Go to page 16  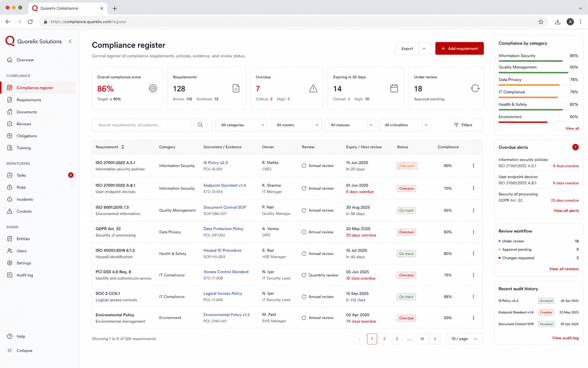pyautogui.click(x=422, y=339)
